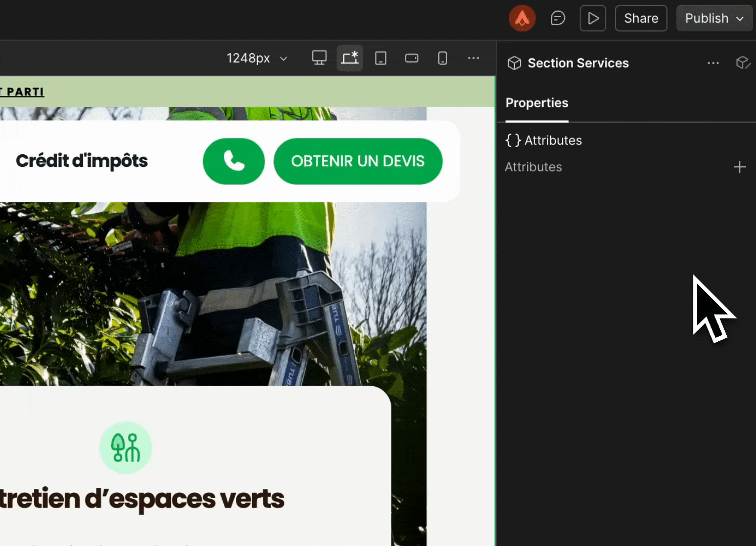756x546 pixels.
Task: Open the user avatar menu
Action: pos(522,18)
